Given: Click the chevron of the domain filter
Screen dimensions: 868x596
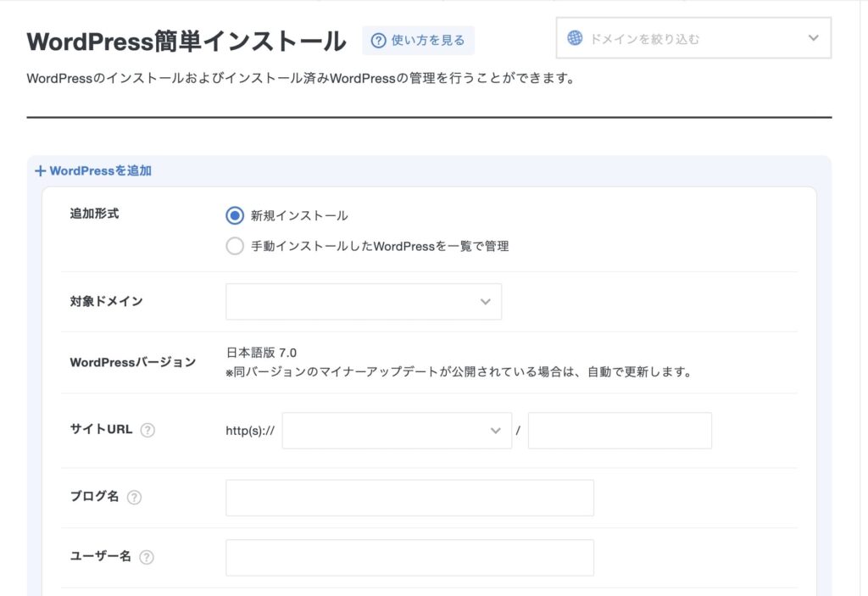Looking at the screenshot, I should pos(813,37).
